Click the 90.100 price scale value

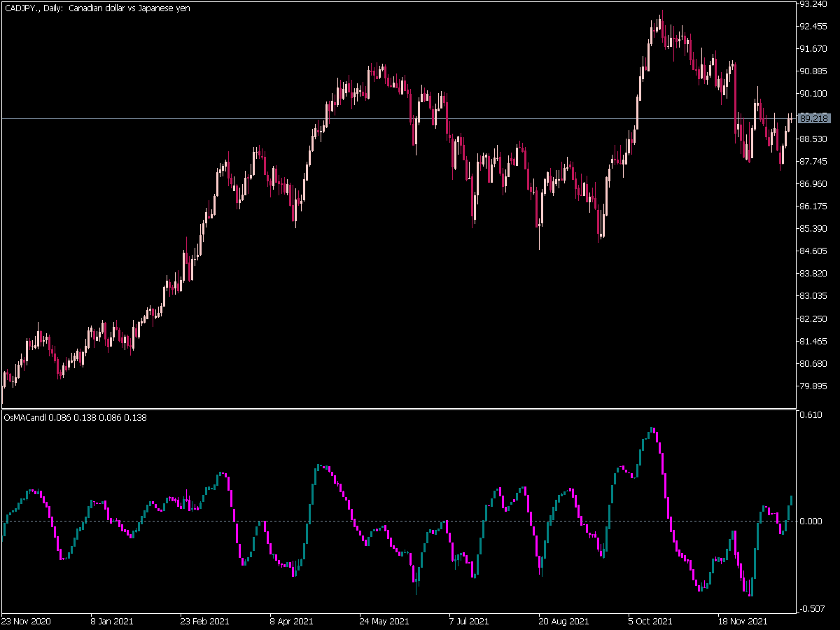[813, 94]
